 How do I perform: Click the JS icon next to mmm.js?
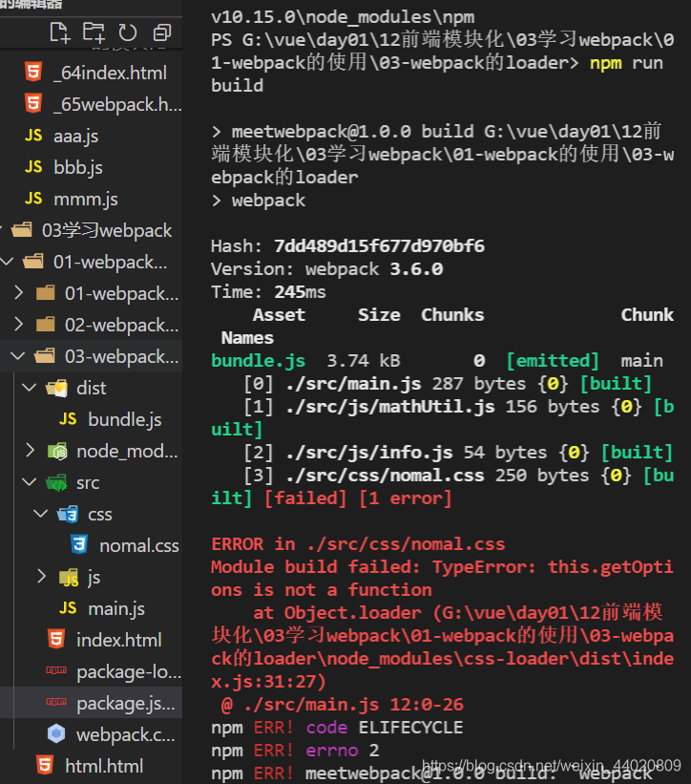[33, 199]
